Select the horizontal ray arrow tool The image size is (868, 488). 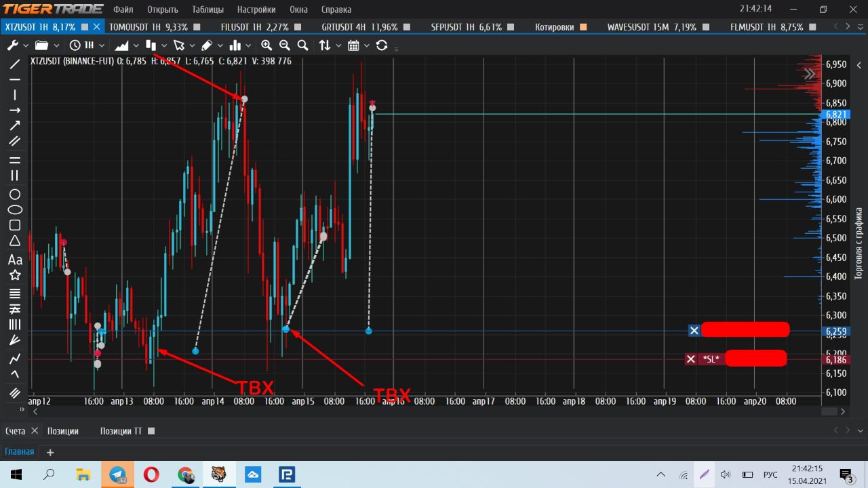(x=15, y=110)
